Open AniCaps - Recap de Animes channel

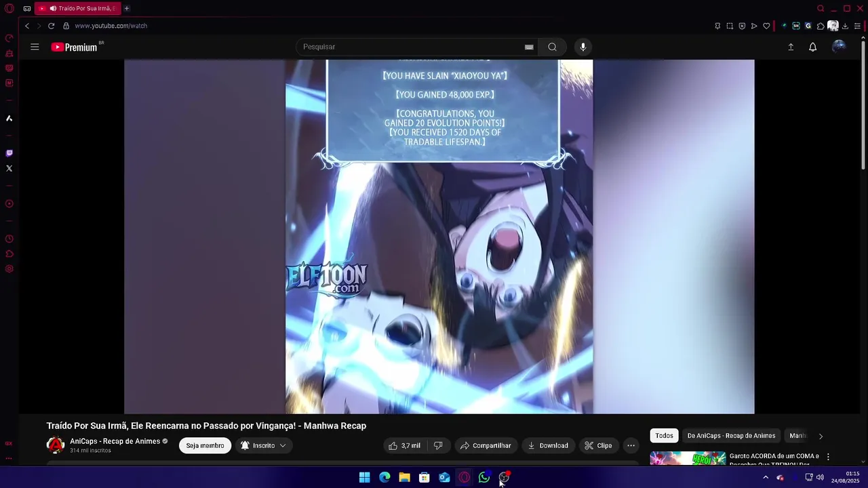click(115, 441)
